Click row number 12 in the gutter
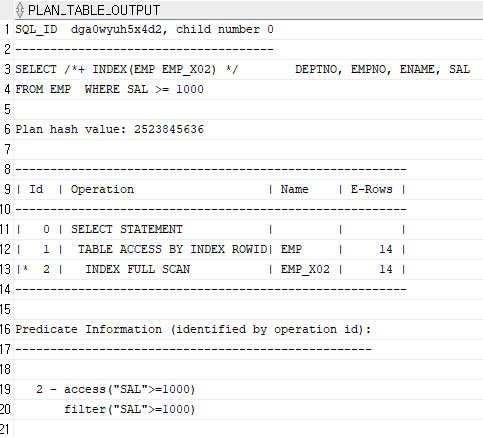Screen dimensions: 483x437 pos(7,250)
